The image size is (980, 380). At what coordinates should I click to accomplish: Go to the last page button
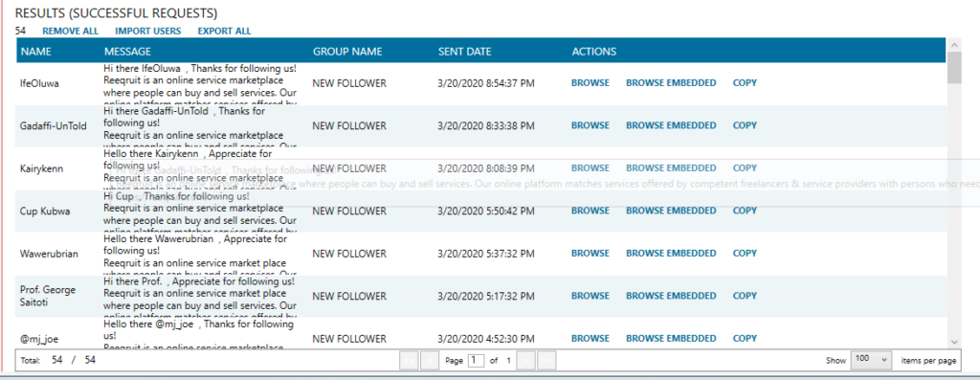[546, 361]
